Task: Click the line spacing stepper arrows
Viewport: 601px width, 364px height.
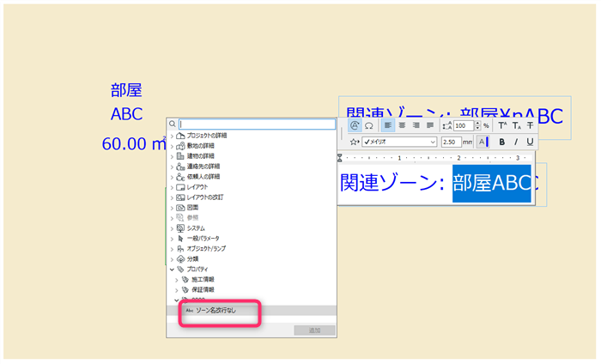Action: 477,125
